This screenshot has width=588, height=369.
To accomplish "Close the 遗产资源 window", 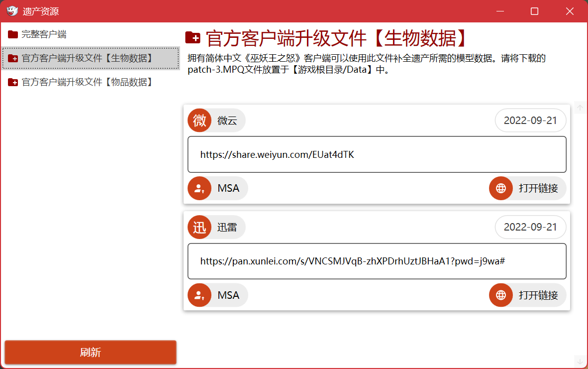I will (570, 11).
